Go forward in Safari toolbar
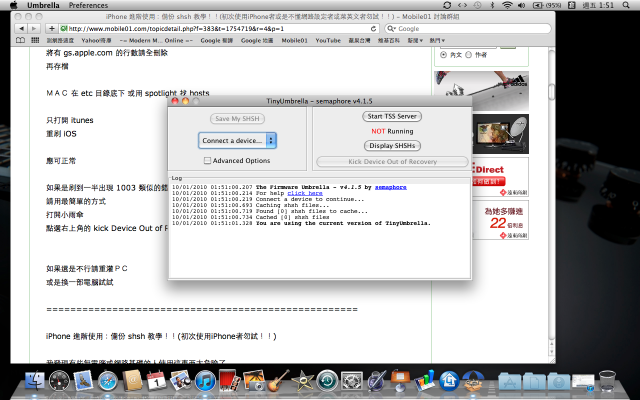 34,29
